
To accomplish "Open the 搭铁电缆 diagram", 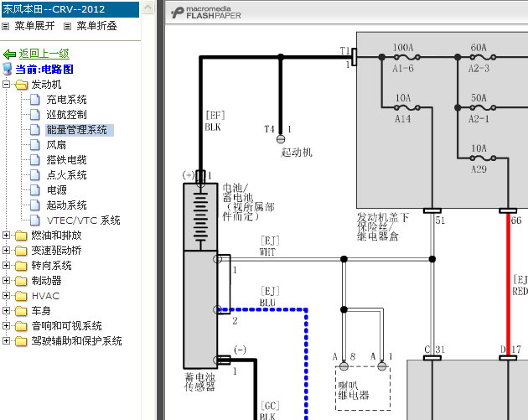I will [67, 160].
